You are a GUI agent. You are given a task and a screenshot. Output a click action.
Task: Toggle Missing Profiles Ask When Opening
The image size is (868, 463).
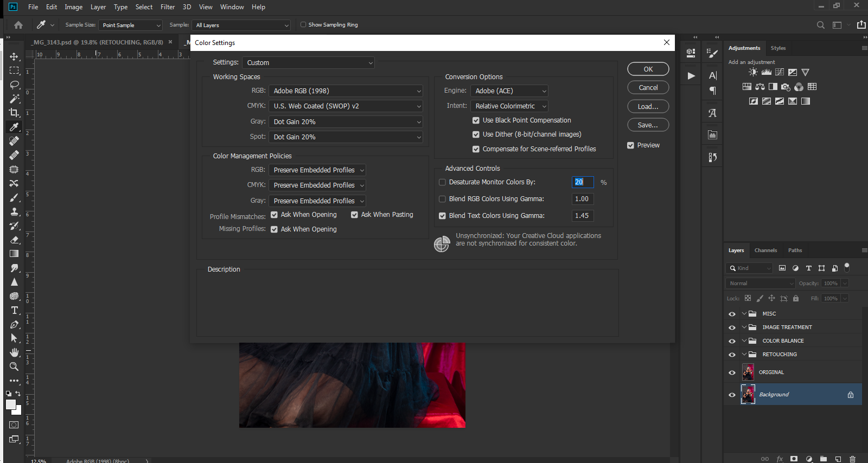[x=274, y=229]
